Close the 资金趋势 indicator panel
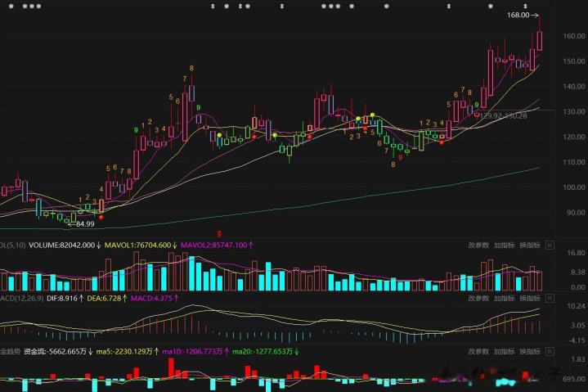 point(550,352)
